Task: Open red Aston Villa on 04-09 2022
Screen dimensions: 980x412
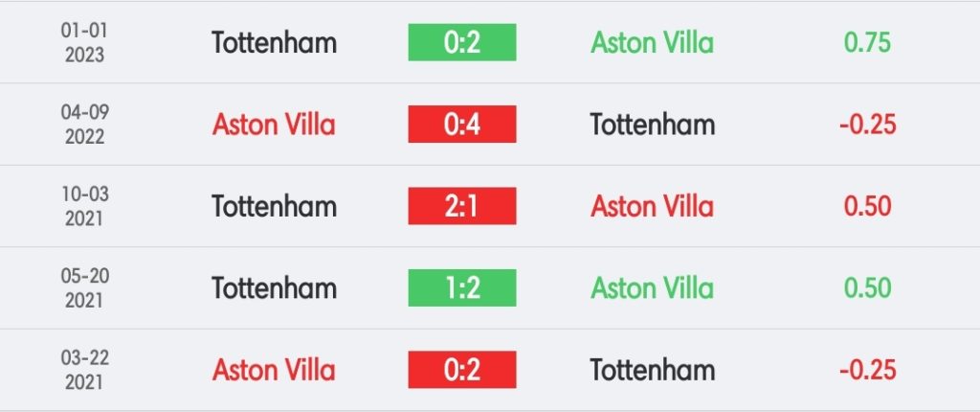Action: click(x=274, y=125)
